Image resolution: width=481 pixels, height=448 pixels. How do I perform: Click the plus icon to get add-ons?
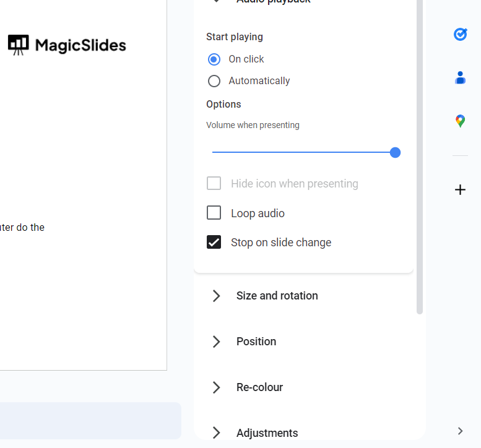460,190
